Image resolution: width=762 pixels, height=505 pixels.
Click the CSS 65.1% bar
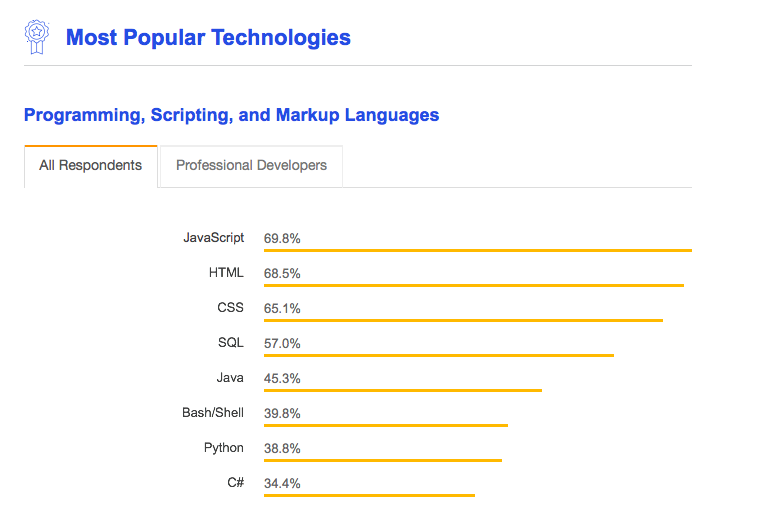pyautogui.click(x=463, y=320)
